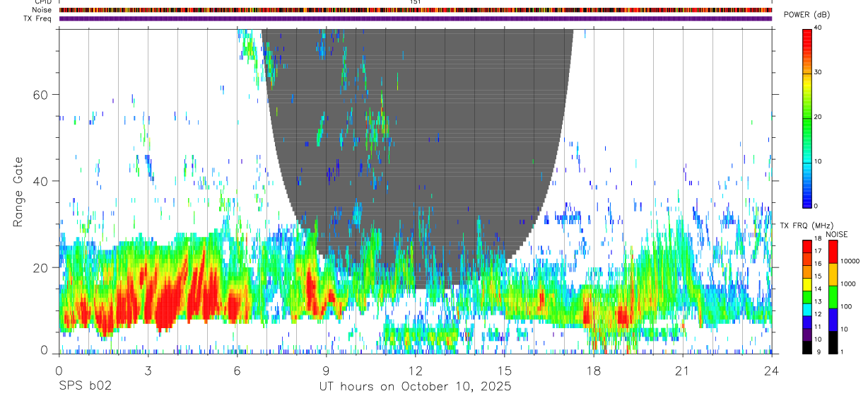
Task: Click the 3 hour tick on UT axis
Action: coord(148,370)
